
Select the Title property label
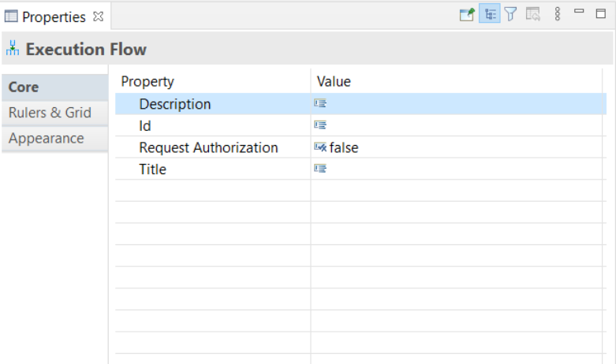pyautogui.click(x=152, y=169)
